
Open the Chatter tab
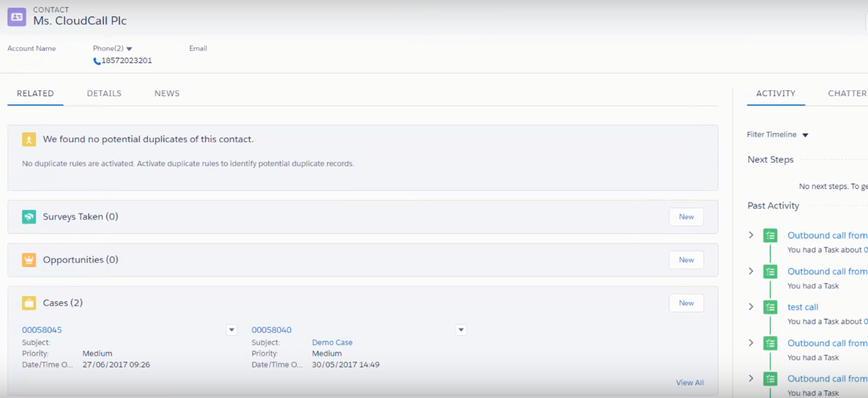847,93
